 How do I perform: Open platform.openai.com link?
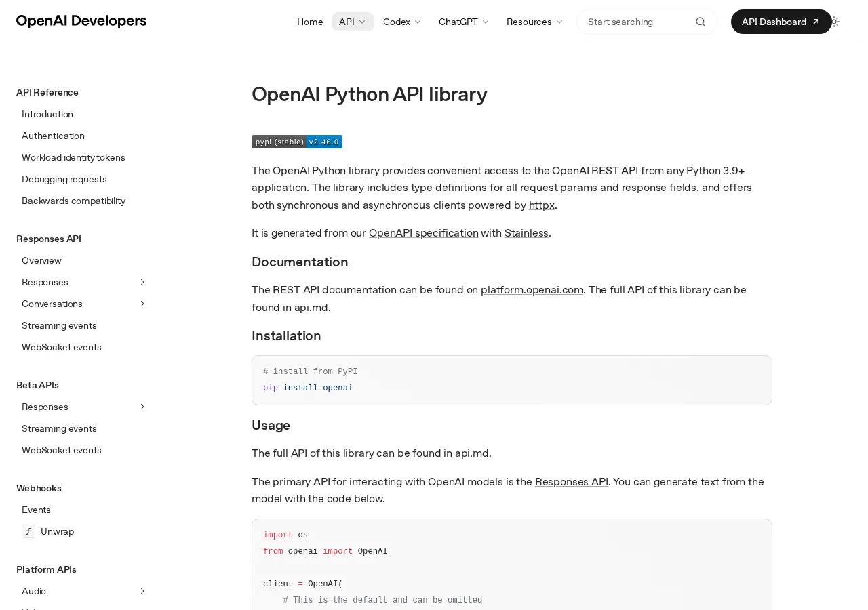(x=532, y=289)
